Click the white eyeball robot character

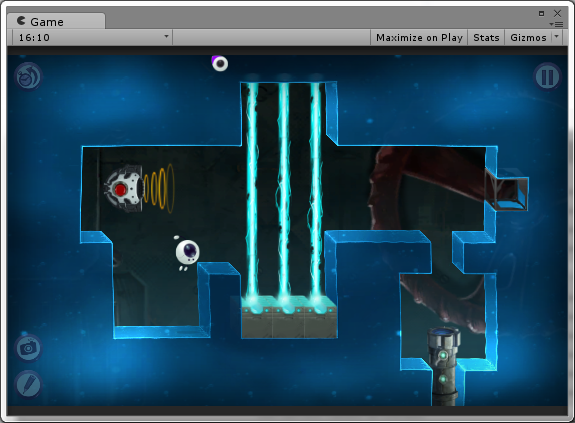pos(187,253)
